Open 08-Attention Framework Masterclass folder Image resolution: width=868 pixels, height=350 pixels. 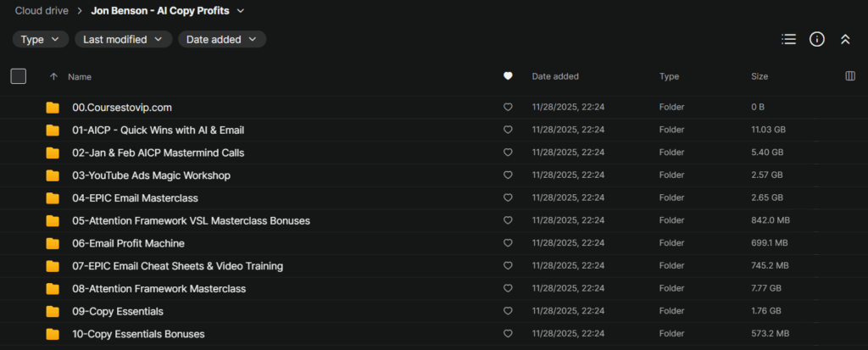(159, 289)
